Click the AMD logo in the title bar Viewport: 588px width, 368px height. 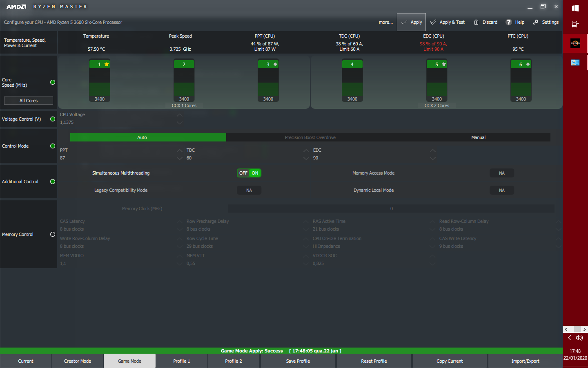coord(16,7)
